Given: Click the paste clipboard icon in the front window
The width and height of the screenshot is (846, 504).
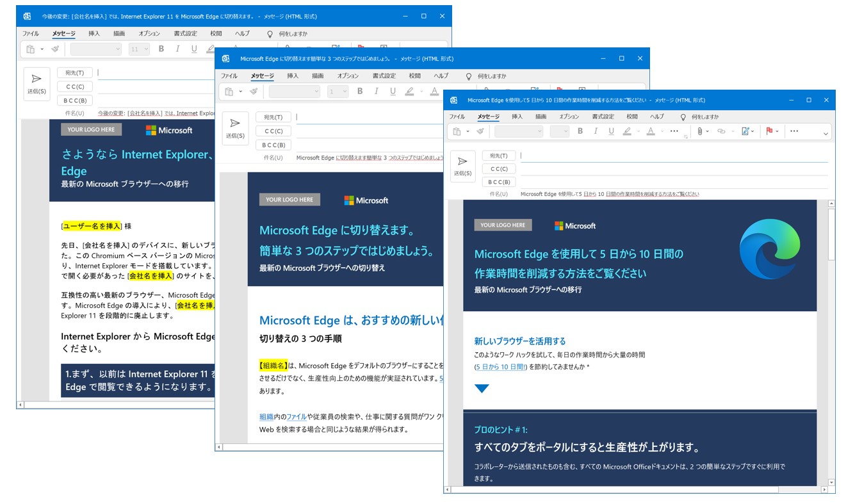Looking at the screenshot, I should click(x=457, y=131).
